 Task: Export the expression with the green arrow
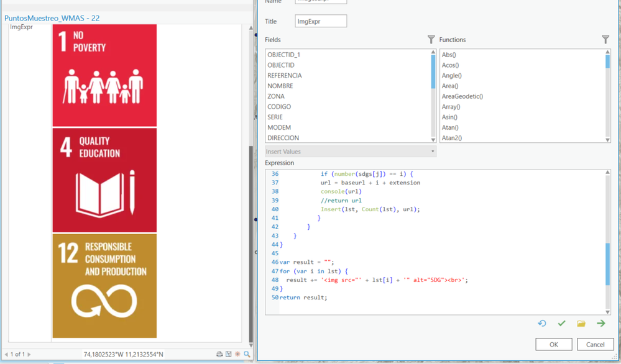601,324
